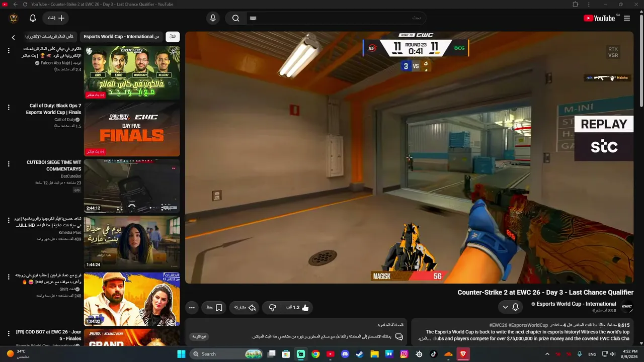Open options for FR COD BO7 at EWC 26 video

coord(9,333)
